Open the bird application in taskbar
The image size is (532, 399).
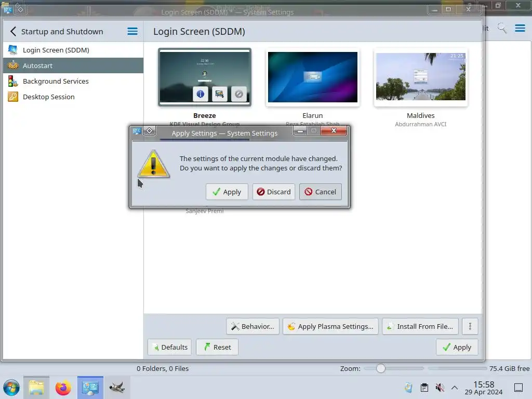[x=117, y=388]
